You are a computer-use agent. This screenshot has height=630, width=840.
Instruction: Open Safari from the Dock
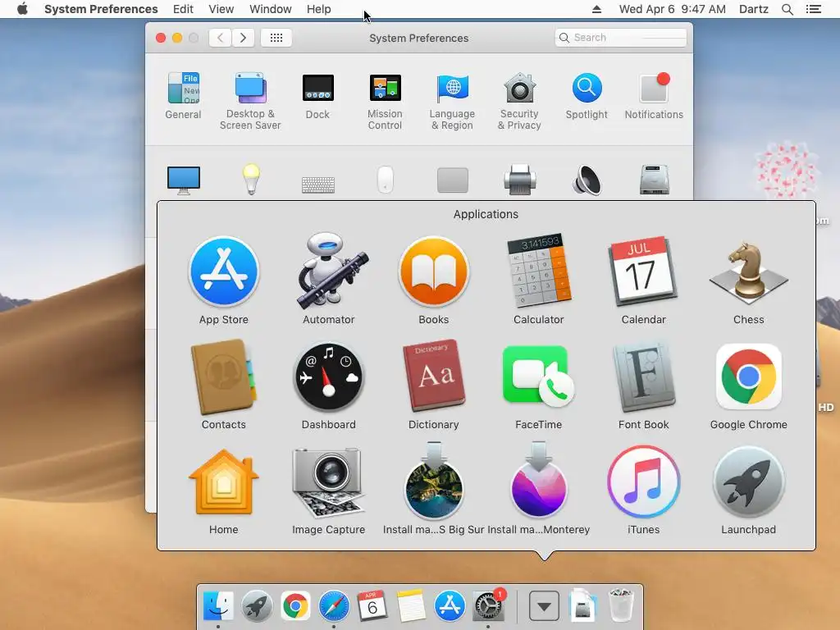(334, 606)
